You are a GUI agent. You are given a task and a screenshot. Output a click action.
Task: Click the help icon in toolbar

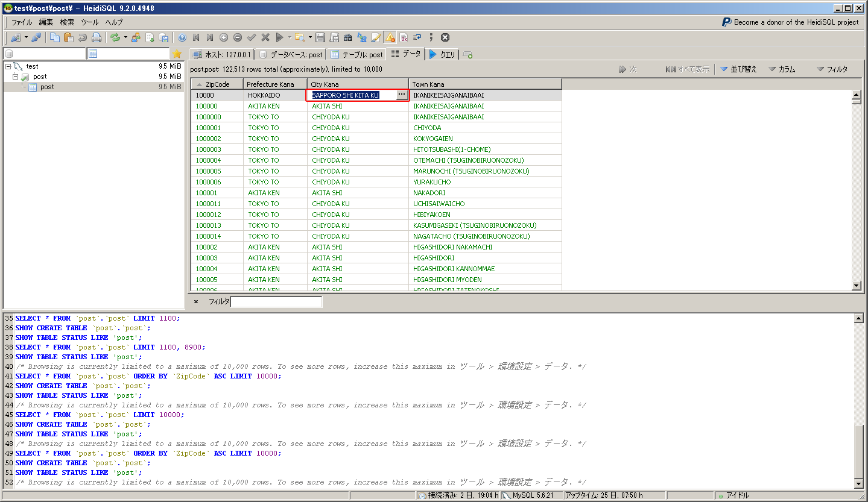tap(182, 37)
